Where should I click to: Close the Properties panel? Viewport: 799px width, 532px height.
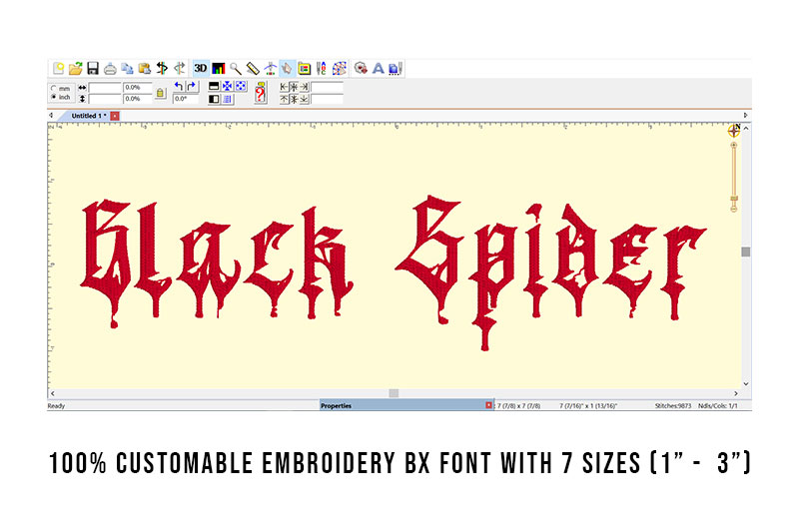[x=488, y=405]
